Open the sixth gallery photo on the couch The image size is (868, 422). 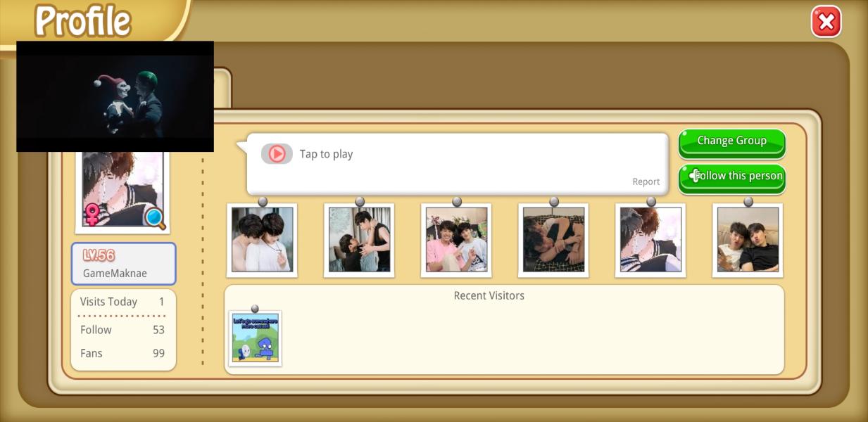(x=748, y=240)
